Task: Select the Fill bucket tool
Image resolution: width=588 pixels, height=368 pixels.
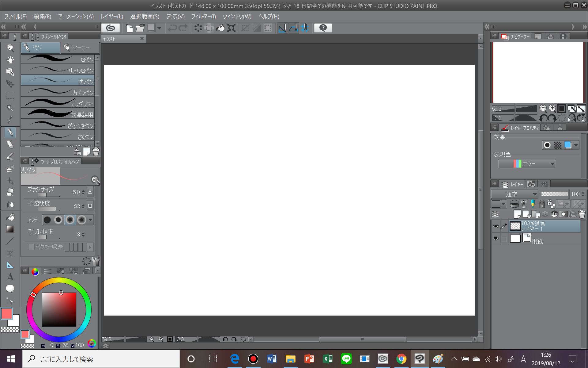Action: point(10,217)
